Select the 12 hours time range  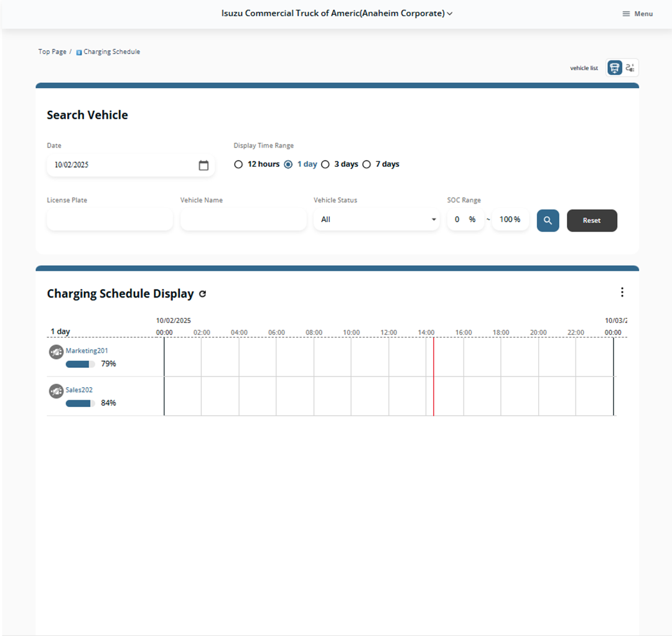pos(238,165)
